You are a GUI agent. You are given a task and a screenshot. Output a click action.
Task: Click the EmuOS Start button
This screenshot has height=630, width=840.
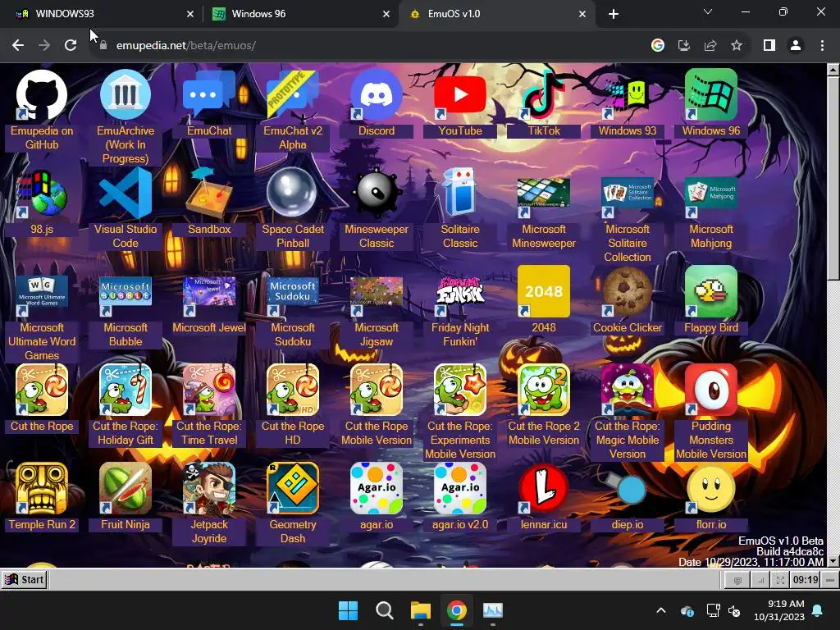(x=25, y=580)
